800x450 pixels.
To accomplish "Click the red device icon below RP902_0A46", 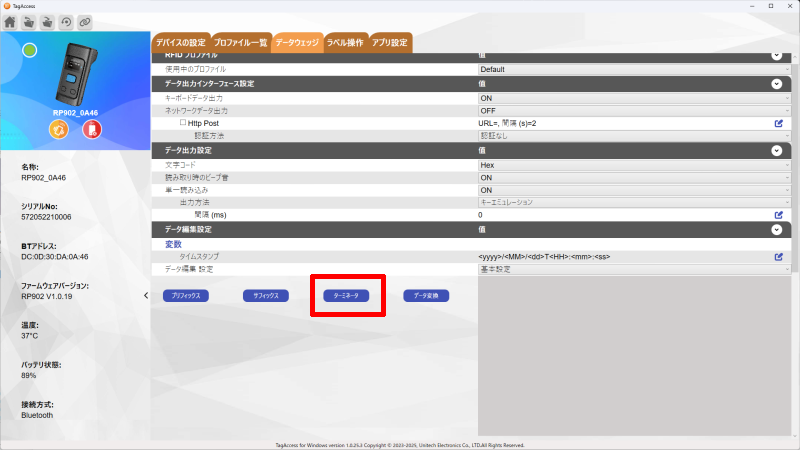I will [91, 131].
